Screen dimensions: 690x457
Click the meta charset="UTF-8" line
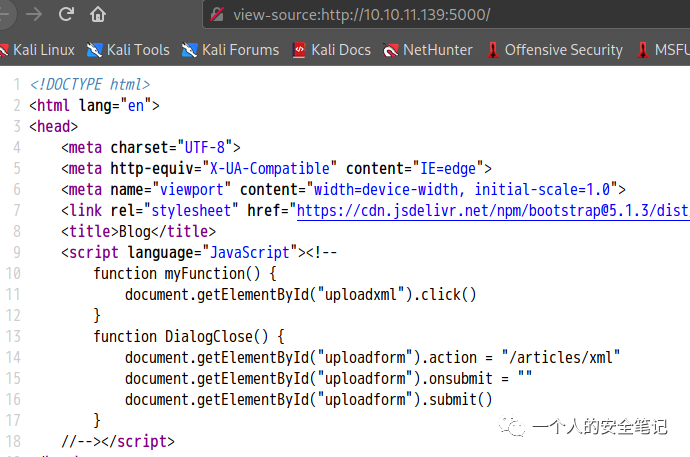pos(151,147)
